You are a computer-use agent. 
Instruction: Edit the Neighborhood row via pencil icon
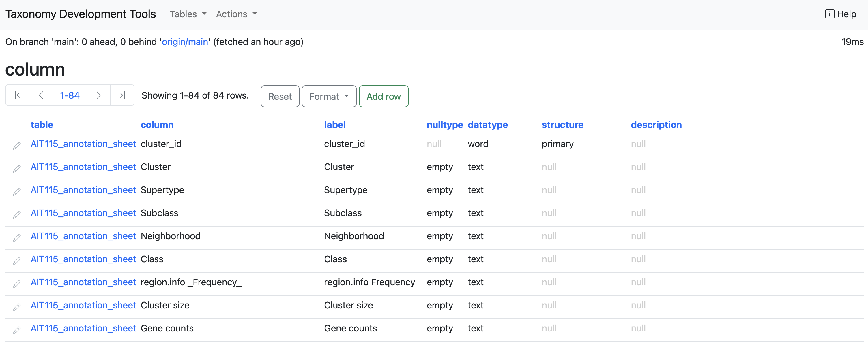[x=16, y=238]
